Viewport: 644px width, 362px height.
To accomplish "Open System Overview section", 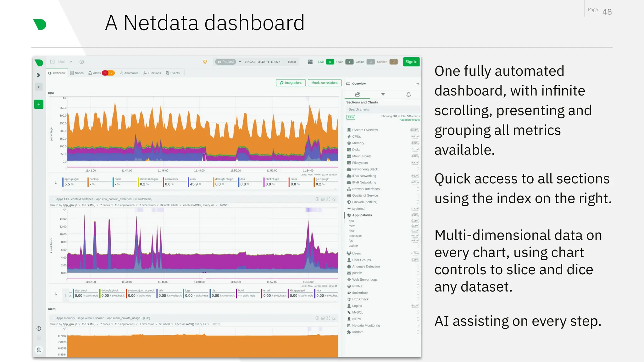I will click(x=383, y=130).
